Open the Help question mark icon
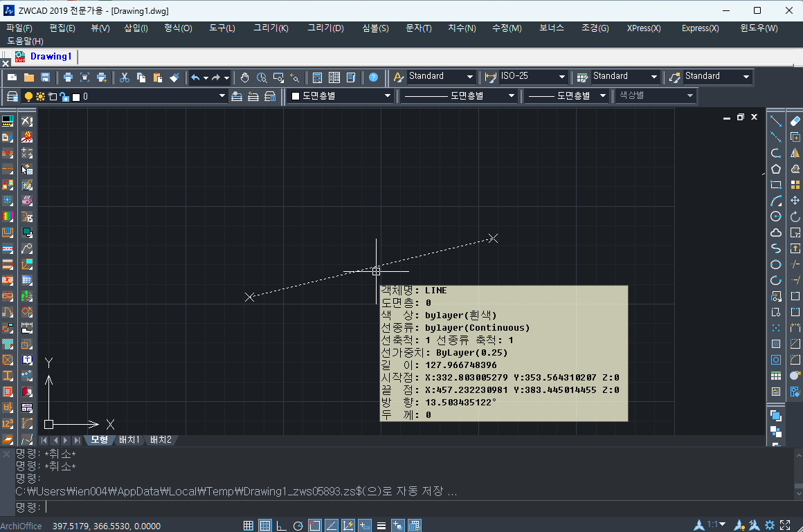This screenshot has height=532, width=803. click(374, 77)
